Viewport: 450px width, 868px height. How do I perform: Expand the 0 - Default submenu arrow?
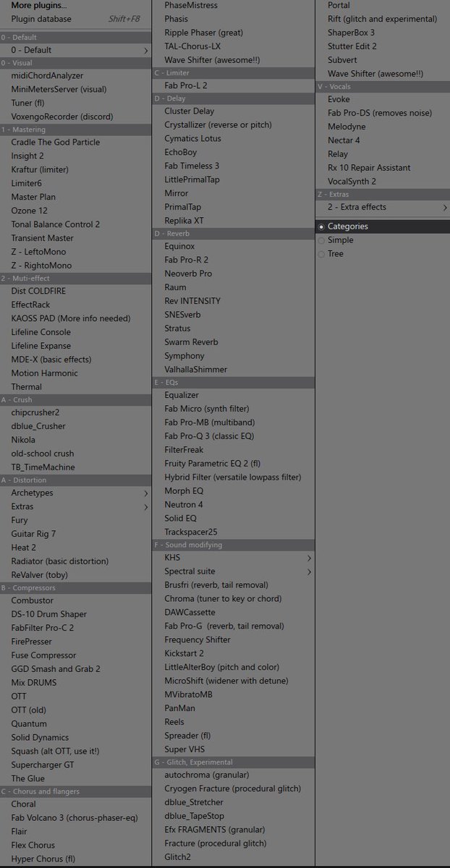pyautogui.click(x=146, y=51)
